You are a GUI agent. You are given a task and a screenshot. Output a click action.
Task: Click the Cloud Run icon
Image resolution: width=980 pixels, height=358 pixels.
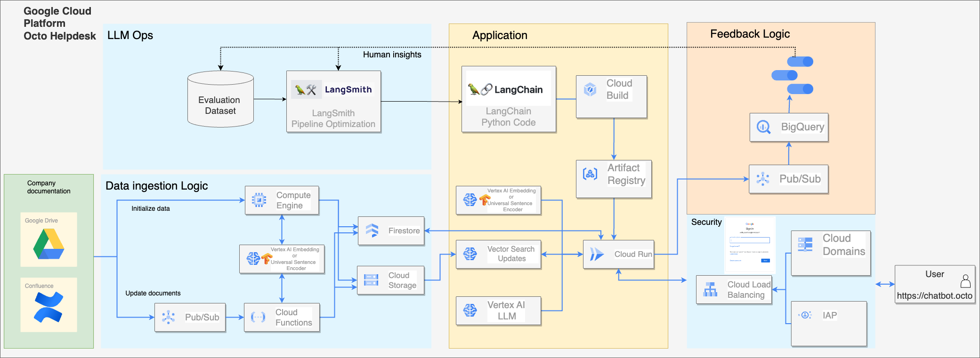[597, 254]
